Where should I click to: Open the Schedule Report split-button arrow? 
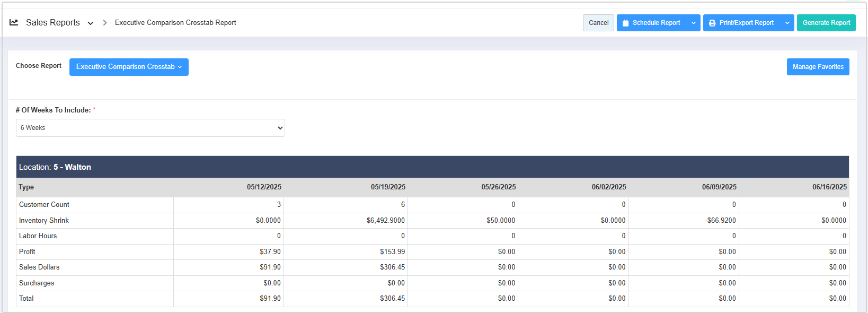694,23
